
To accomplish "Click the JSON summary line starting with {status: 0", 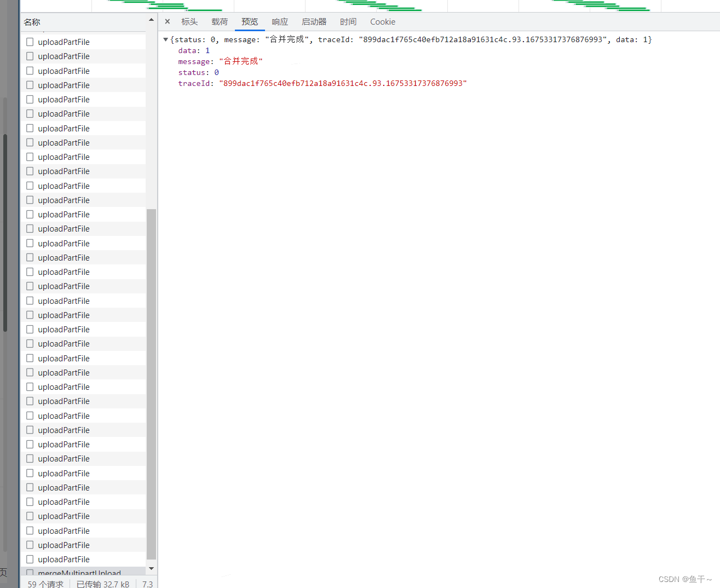I will (x=411, y=39).
